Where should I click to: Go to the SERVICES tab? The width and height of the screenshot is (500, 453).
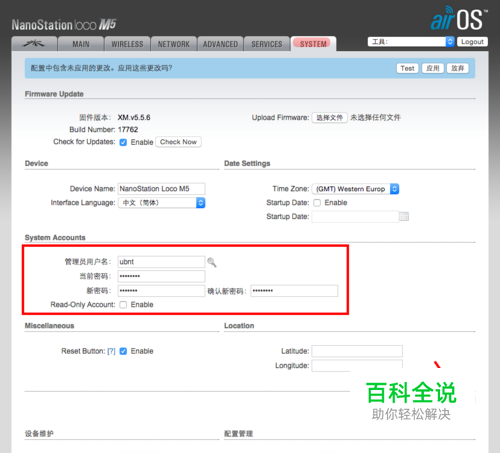point(267,44)
